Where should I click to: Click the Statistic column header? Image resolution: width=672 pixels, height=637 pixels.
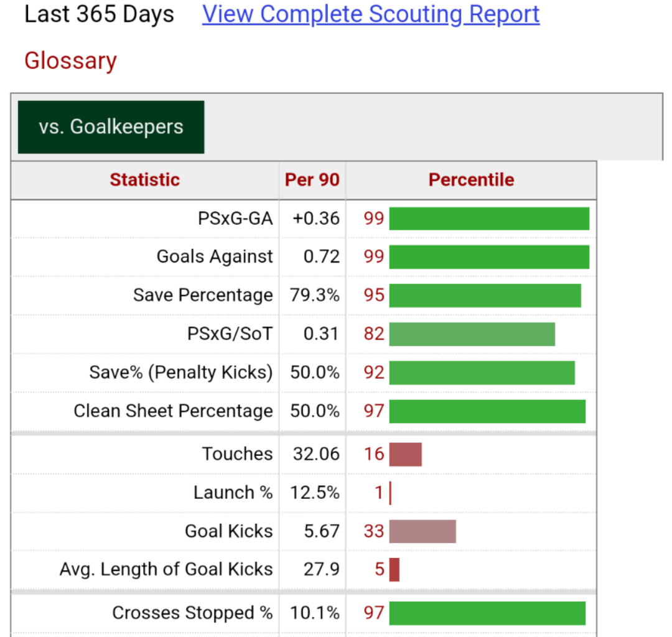point(144,180)
